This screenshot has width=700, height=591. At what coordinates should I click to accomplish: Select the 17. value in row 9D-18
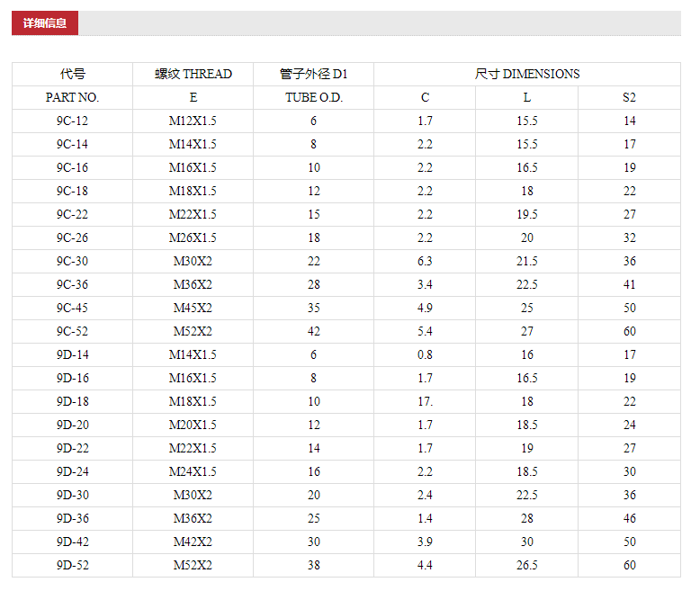425,401
